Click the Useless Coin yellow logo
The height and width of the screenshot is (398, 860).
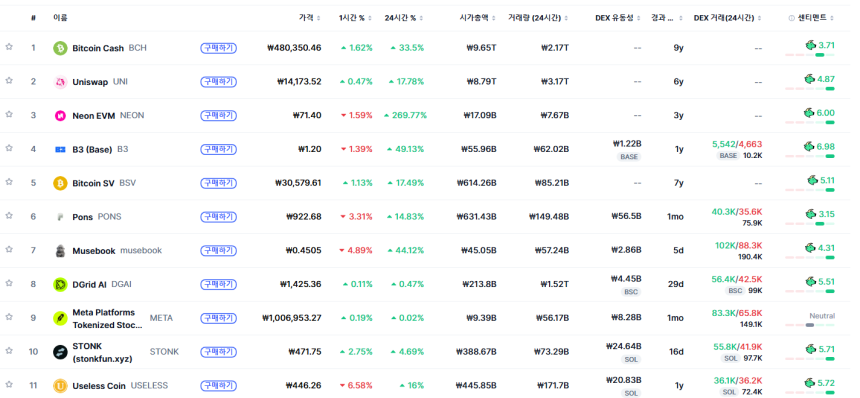click(60, 386)
